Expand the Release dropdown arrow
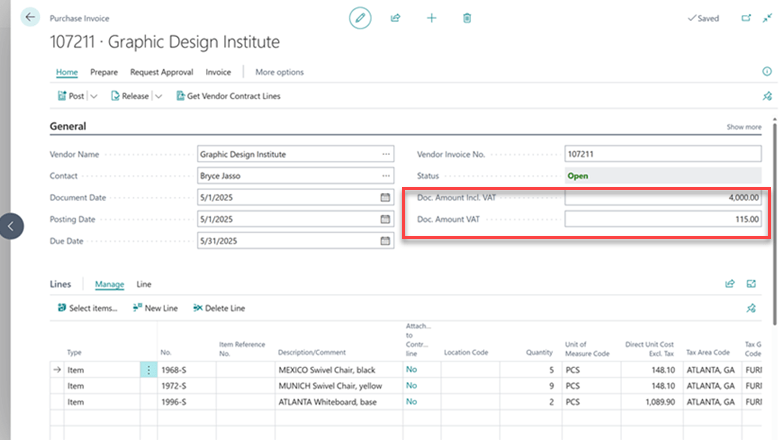Screen dimensions: 780x440 click(x=158, y=96)
